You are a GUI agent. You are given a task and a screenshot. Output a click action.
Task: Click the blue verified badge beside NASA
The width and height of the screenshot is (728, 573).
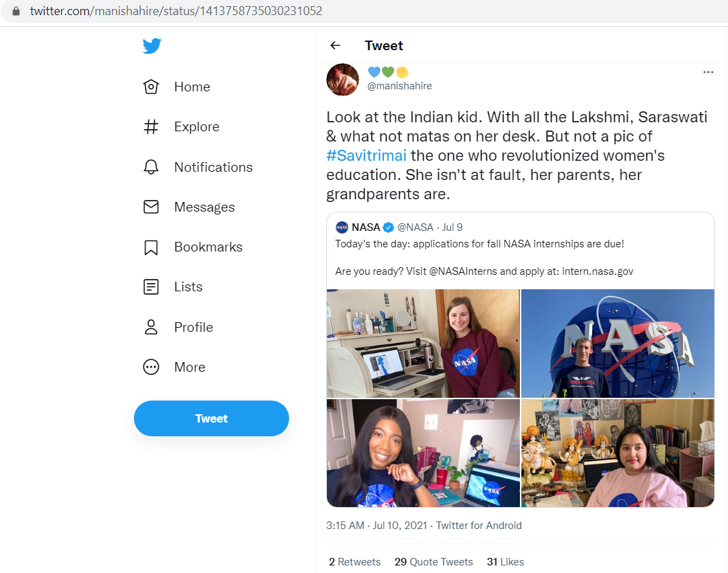coord(389,227)
